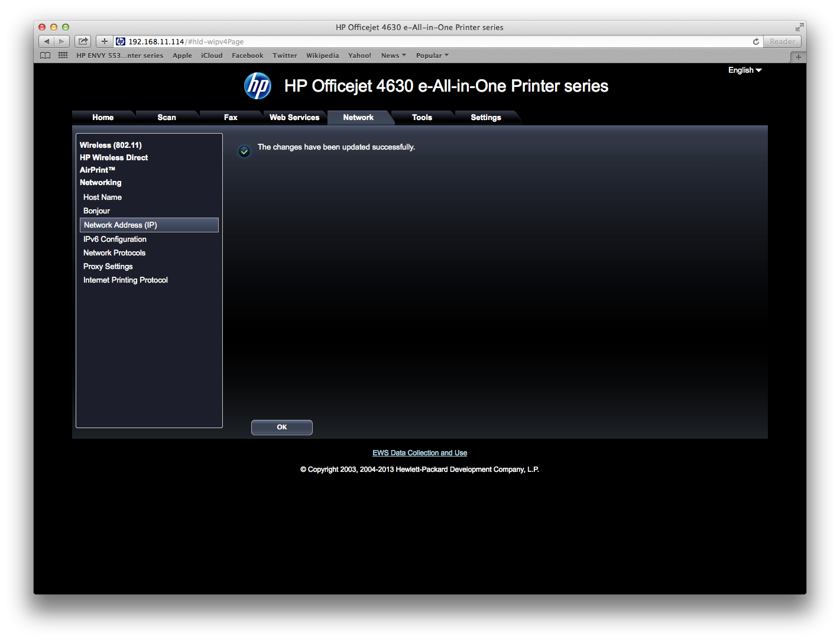
Task: Click the address bar URL field
Action: pyautogui.click(x=437, y=41)
